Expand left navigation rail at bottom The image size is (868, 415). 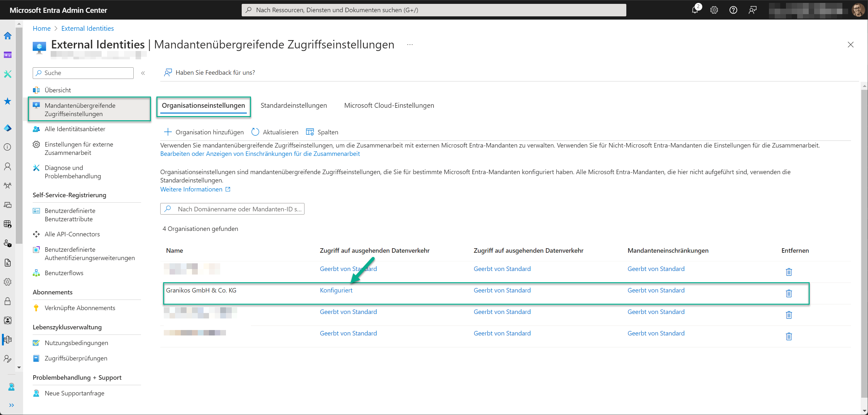point(12,405)
